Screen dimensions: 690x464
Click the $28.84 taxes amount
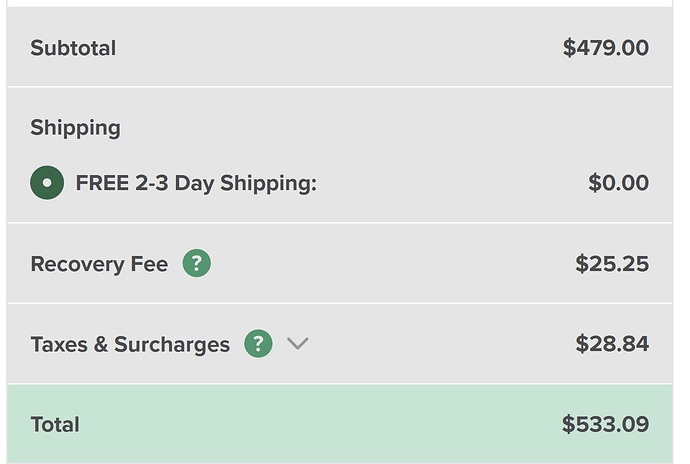point(611,345)
